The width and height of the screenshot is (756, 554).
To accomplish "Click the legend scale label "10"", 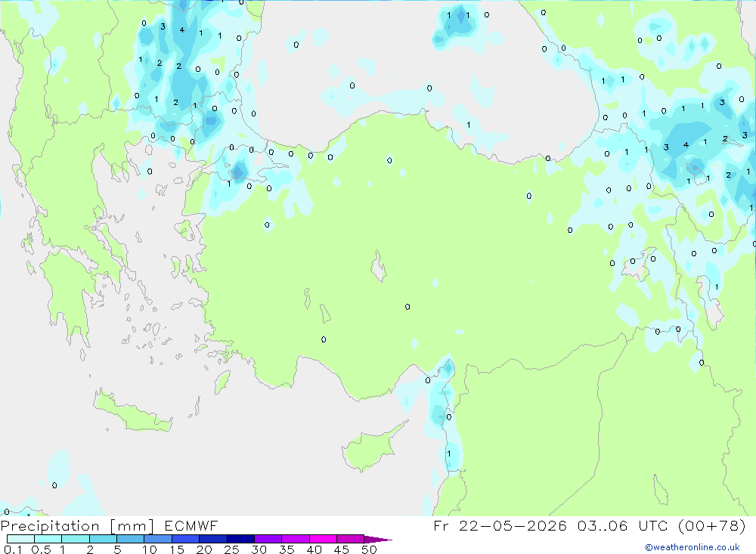I will (x=150, y=549).
